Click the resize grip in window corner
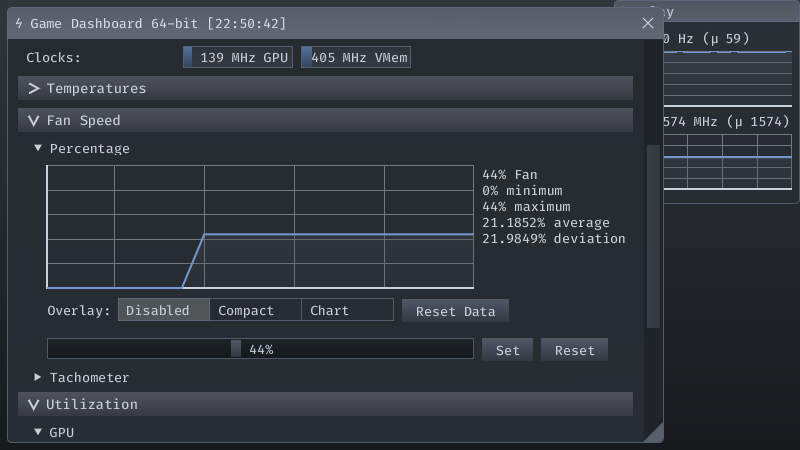Viewport: 800px width, 450px height. pyautogui.click(x=653, y=432)
